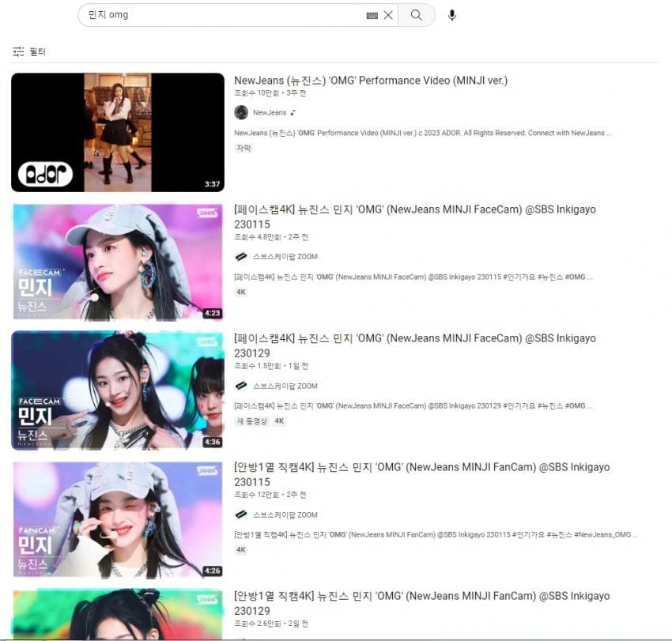
Task: Click the FaceCam 230129 description line
Action: pyautogui.click(x=413, y=405)
